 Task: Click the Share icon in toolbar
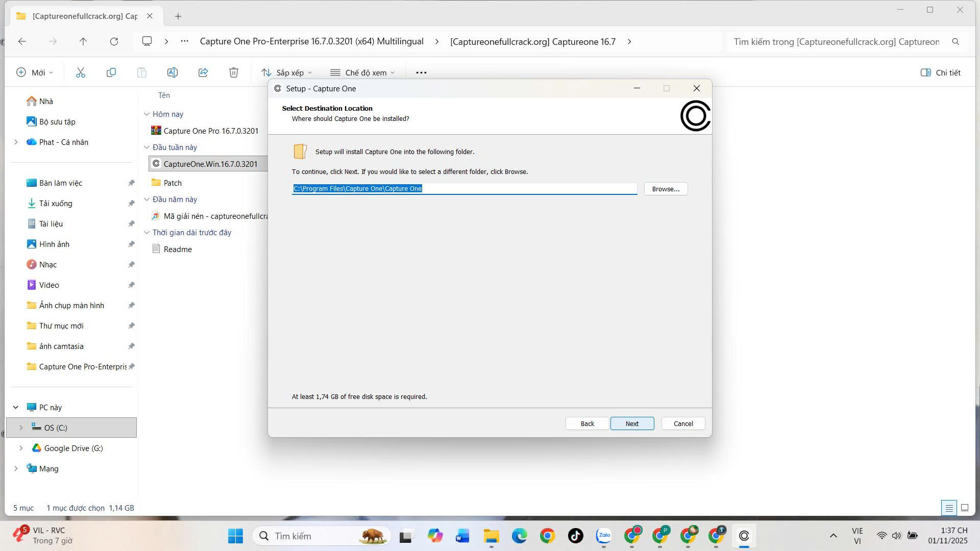tap(203, 72)
